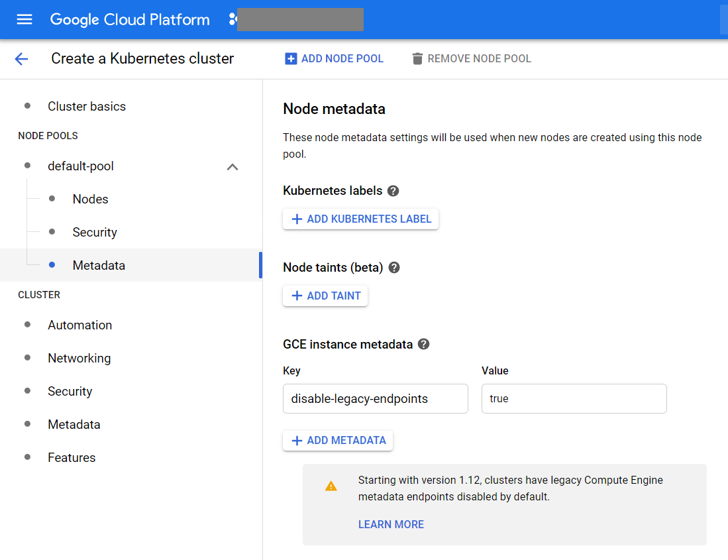
Task: Click the CLUSTER section label
Action: pyautogui.click(x=39, y=295)
